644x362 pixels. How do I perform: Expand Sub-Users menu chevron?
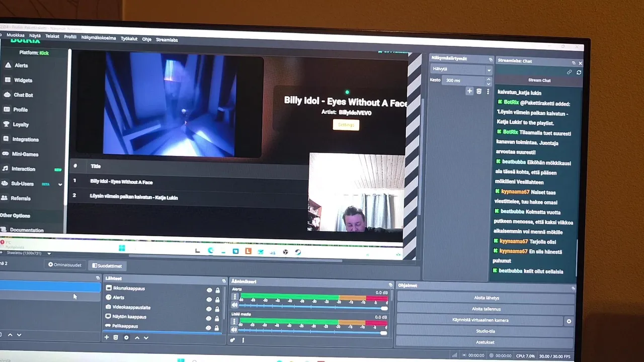(x=60, y=185)
